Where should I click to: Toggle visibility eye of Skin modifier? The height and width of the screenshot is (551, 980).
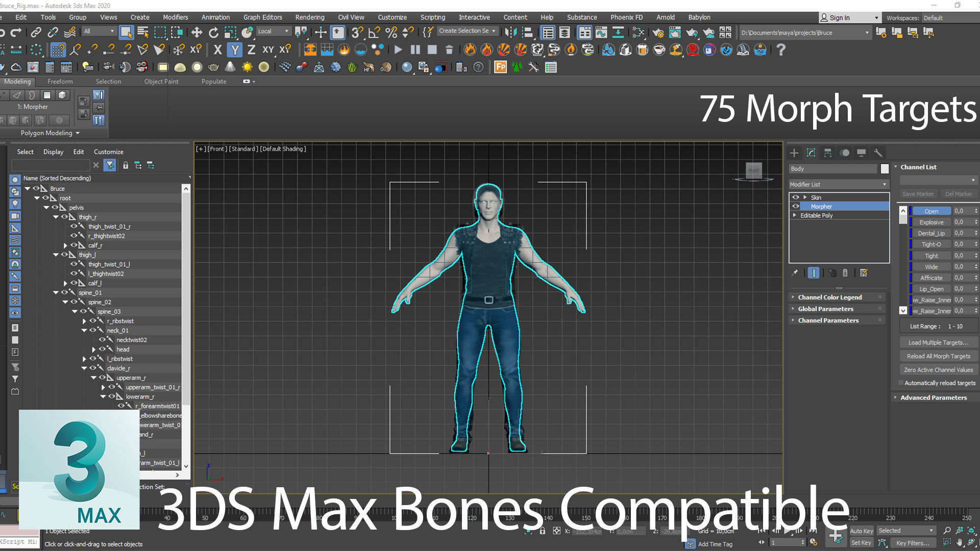click(795, 197)
